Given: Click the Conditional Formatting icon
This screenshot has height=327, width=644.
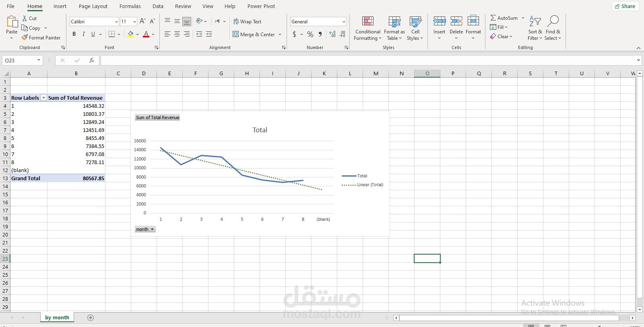Looking at the screenshot, I should coord(367,22).
